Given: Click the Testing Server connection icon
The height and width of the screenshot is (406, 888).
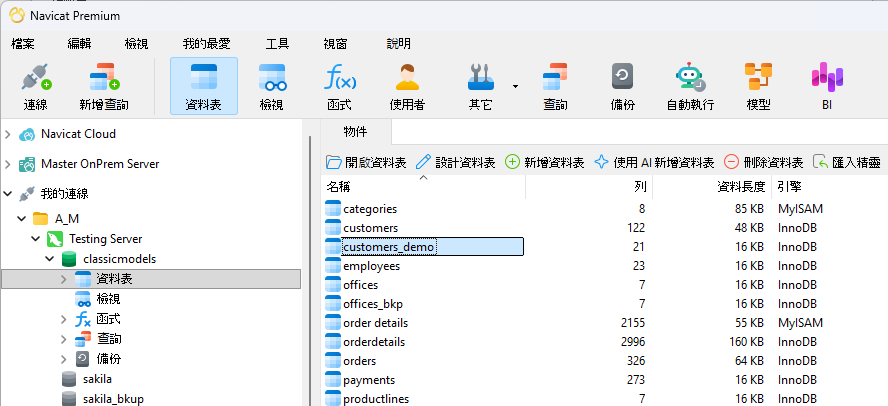Looking at the screenshot, I should pyautogui.click(x=54, y=239).
